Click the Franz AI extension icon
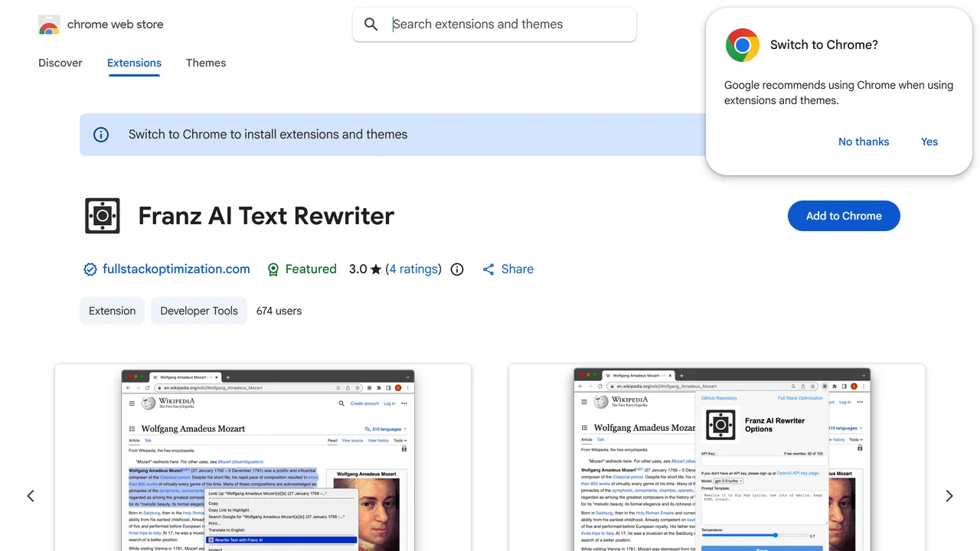This screenshot has width=980, height=551. tap(102, 216)
